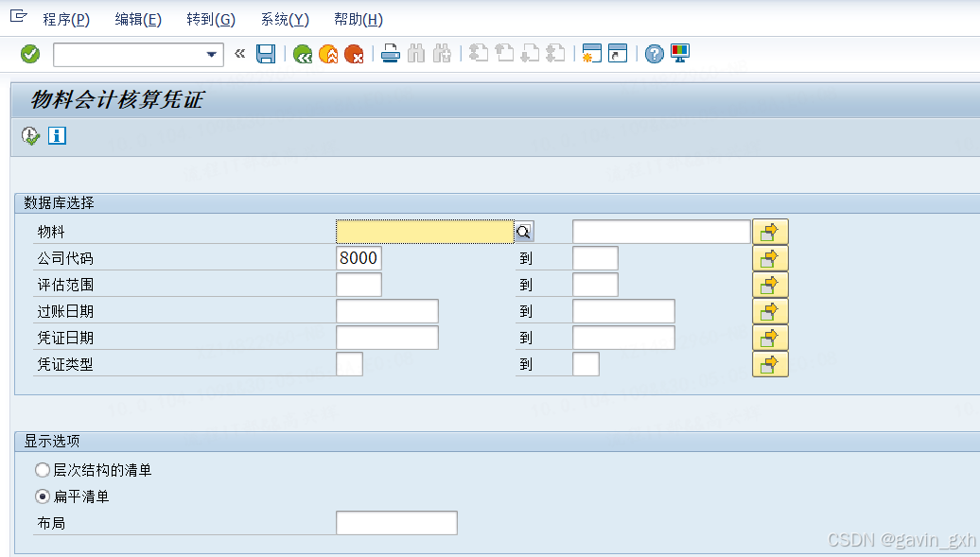The height and width of the screenshot is (557, 980).
Task: Open the command field dropdown arrow
Action: click(x=211, y=55)
